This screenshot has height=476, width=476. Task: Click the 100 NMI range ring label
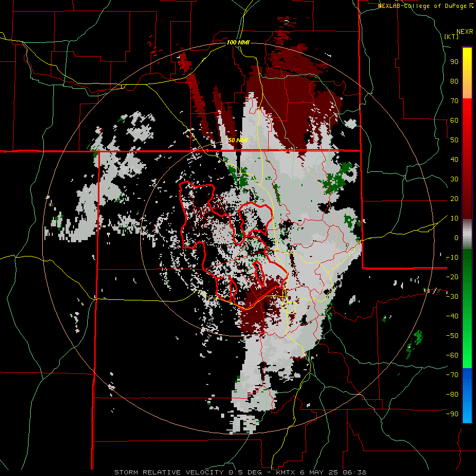(238, 42)
